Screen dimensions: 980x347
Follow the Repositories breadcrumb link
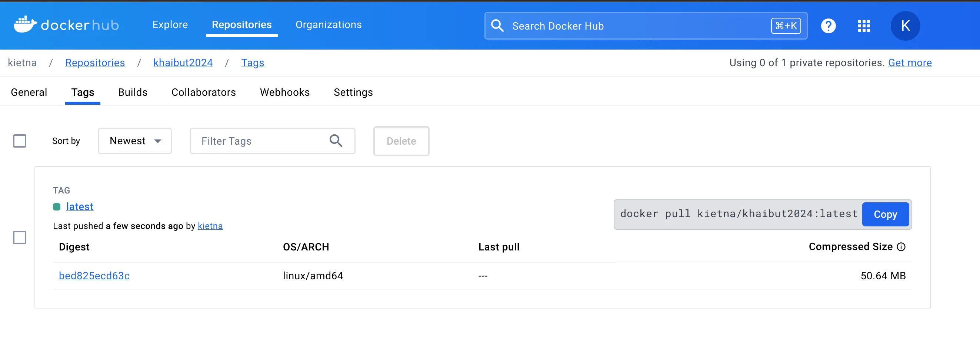coord(95,63)
